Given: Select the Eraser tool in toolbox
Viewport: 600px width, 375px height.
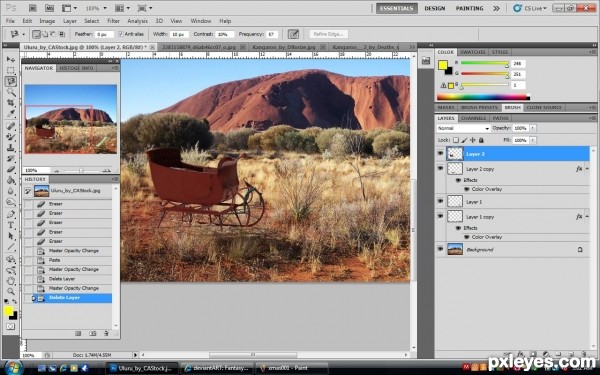Looking at the screenshot, I should point(11,169).
